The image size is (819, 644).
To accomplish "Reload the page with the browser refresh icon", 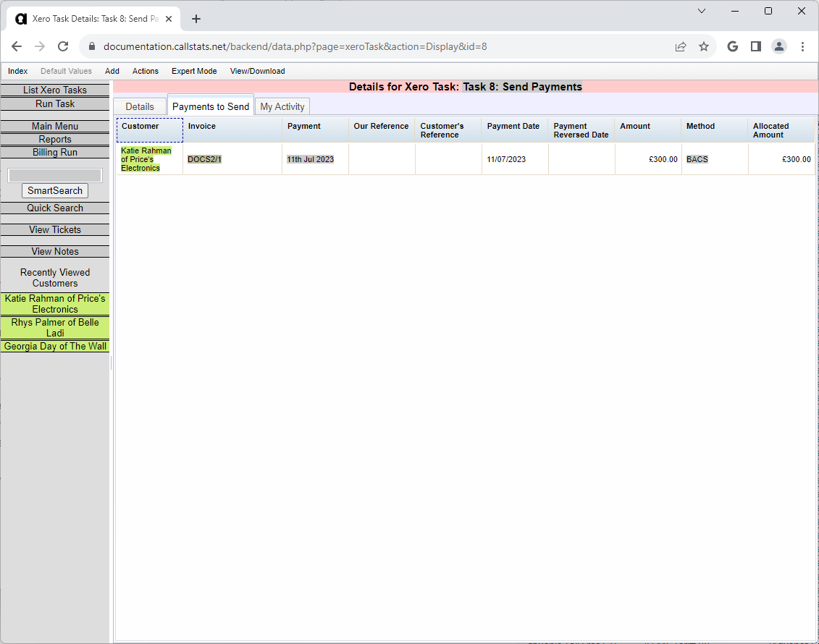I will click(x=63, y=46).
